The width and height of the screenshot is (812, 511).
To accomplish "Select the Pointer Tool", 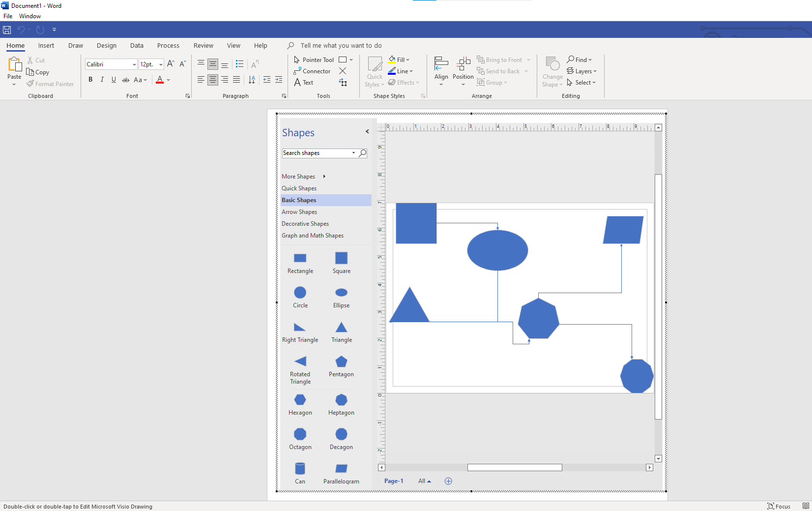I will [x=314, y=60].
